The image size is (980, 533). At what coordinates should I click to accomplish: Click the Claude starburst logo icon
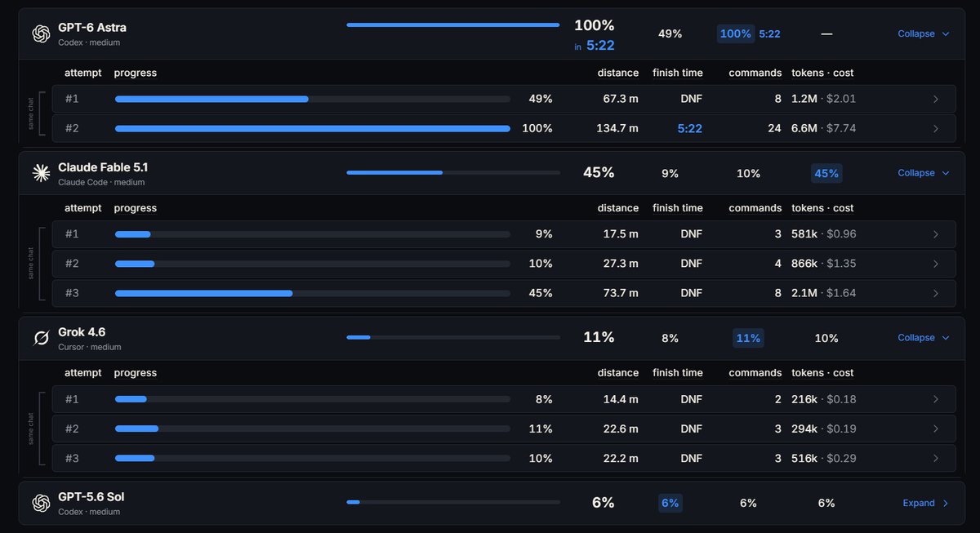coord(41,172)
